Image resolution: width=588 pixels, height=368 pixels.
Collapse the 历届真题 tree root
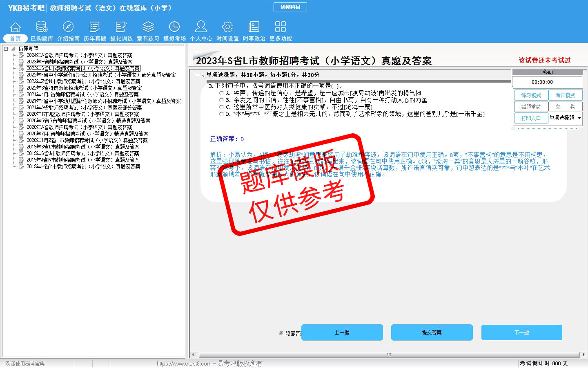click(6, 49)
